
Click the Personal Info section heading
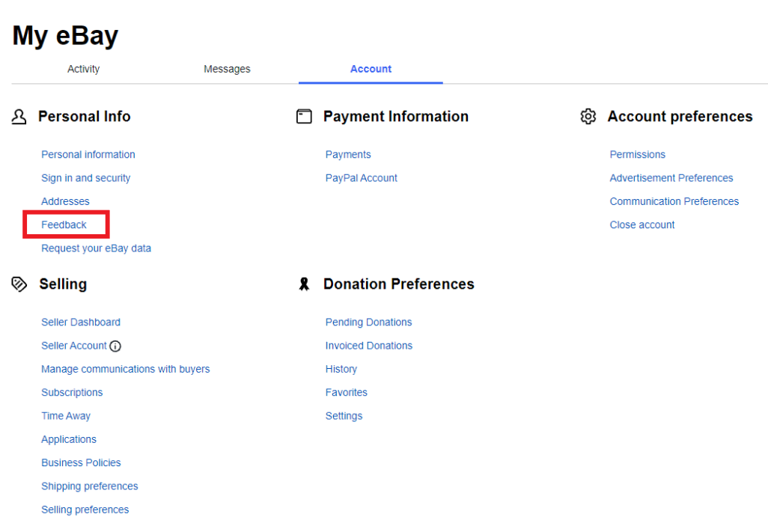[85, 117]
